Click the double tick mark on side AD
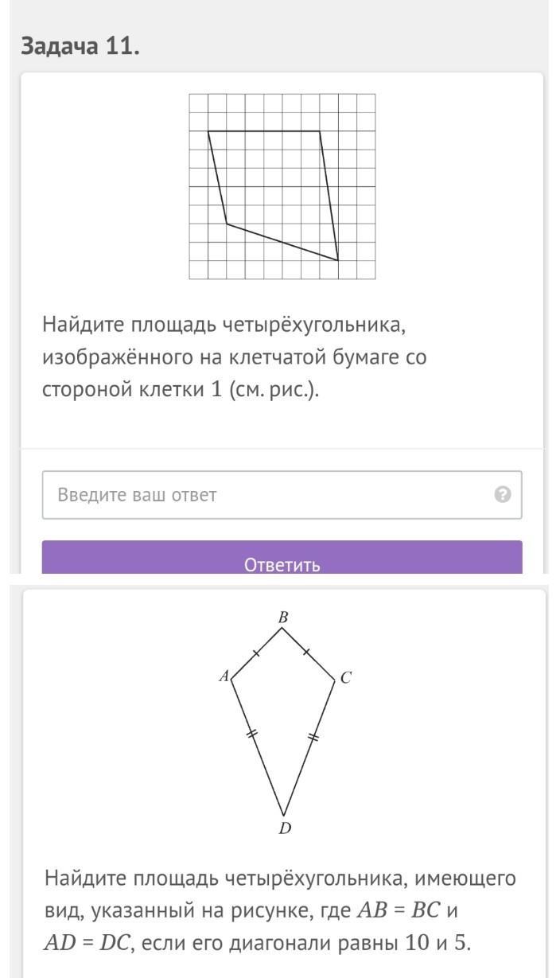The width and height of the screenshot is (560, 978). (252, 734)
